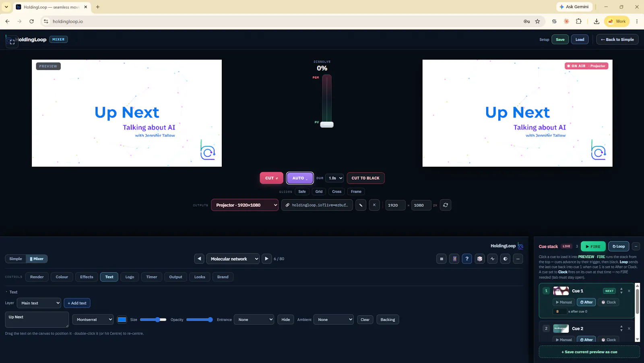Click the browser Extensions puzzle icon

579,21
